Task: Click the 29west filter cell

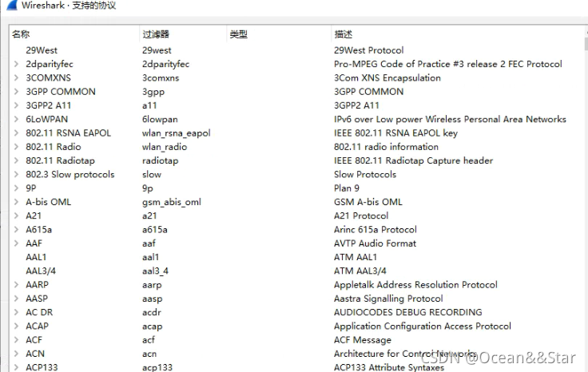Action: 157,50
